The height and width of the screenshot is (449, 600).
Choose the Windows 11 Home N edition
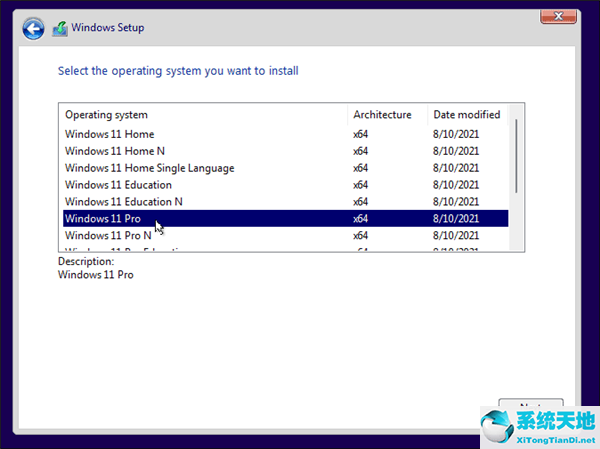115,151
